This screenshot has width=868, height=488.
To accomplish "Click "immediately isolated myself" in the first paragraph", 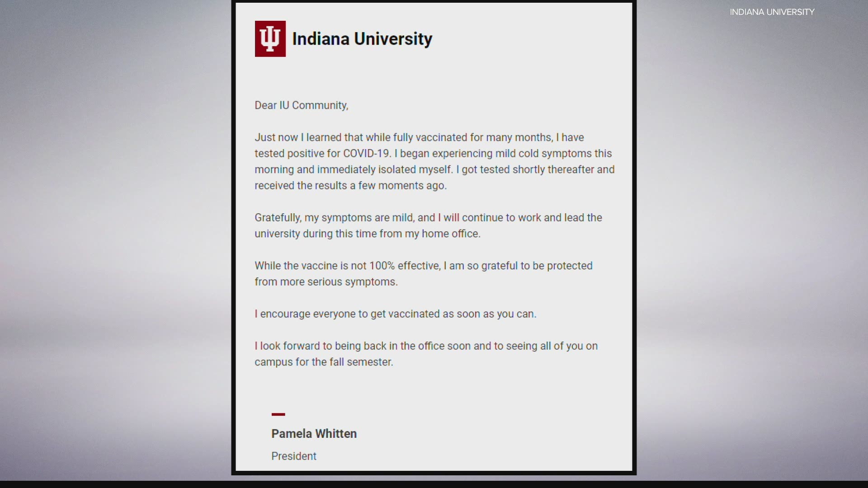I will tap(384, 169).
